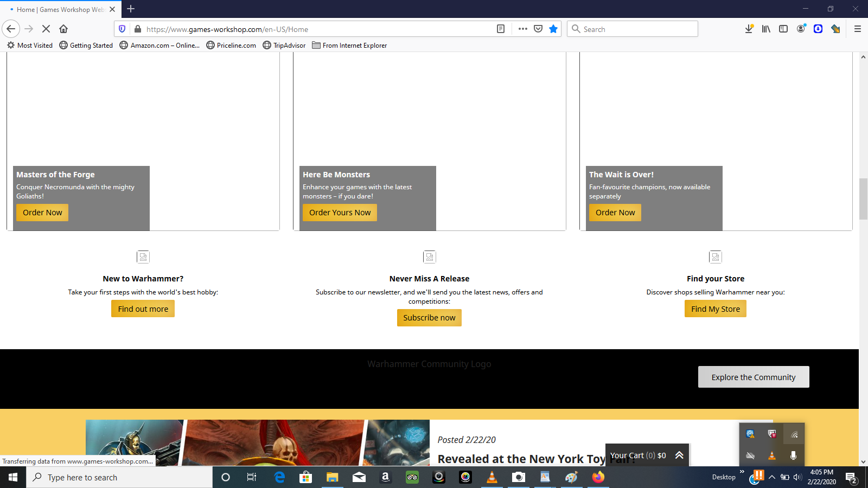Click Subscribe now button
This screenshot has width=868, height=488.
click(429, 318)
